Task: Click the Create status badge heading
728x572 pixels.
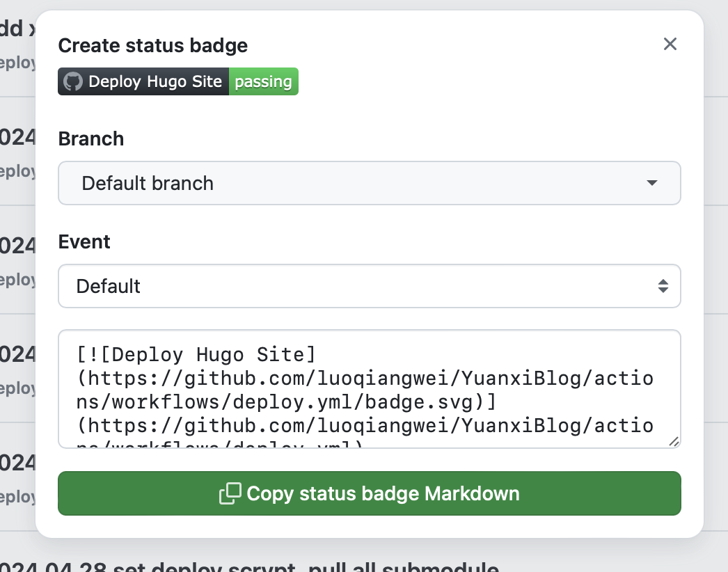Action: (152, 46)
